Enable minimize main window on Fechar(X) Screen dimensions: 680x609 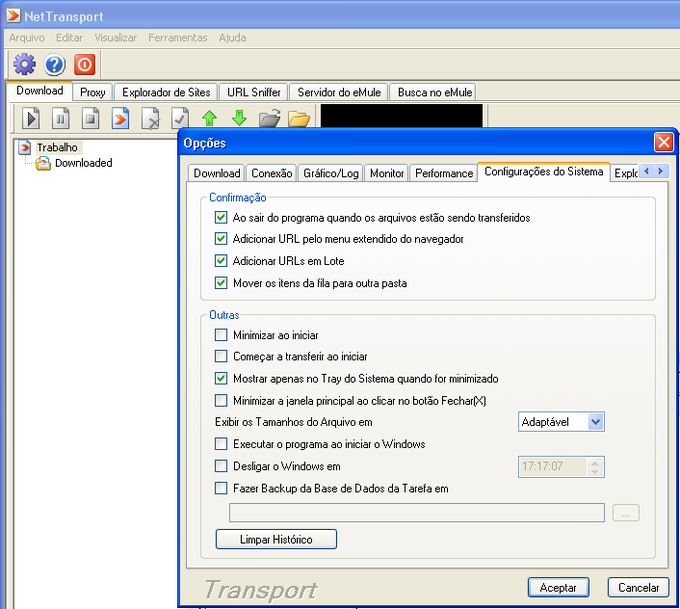pyautogui.click(x=221, y=400)
